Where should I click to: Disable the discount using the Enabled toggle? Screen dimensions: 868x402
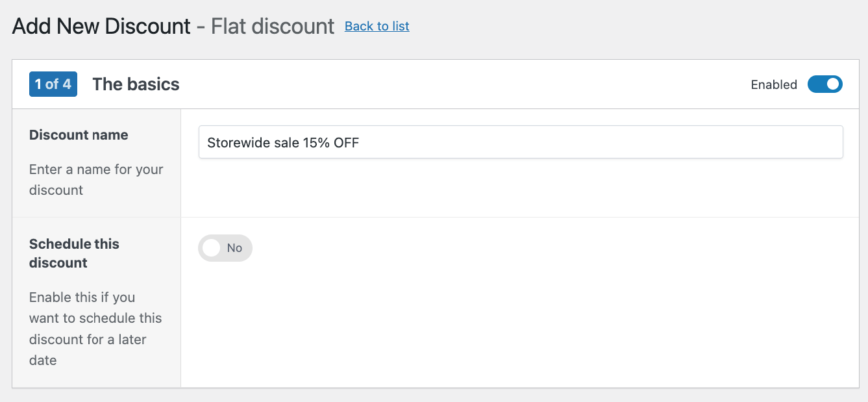(825, 84)
